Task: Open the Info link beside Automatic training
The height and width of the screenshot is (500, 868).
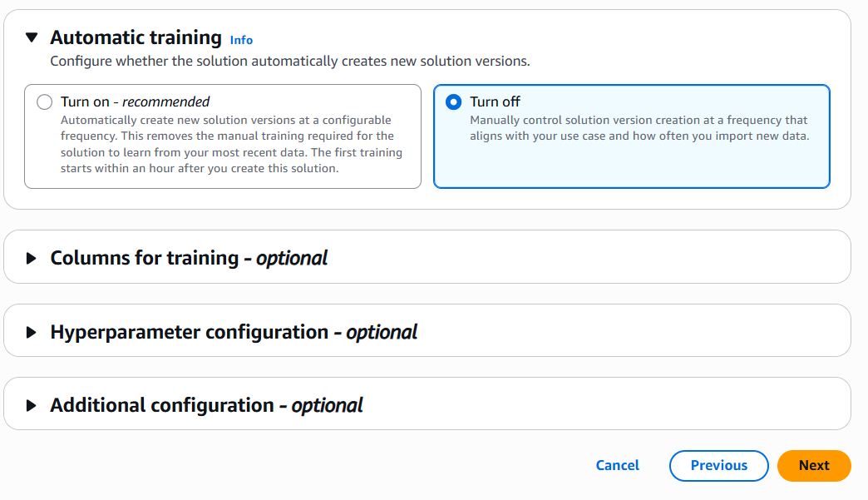Action: coord(241,40)
